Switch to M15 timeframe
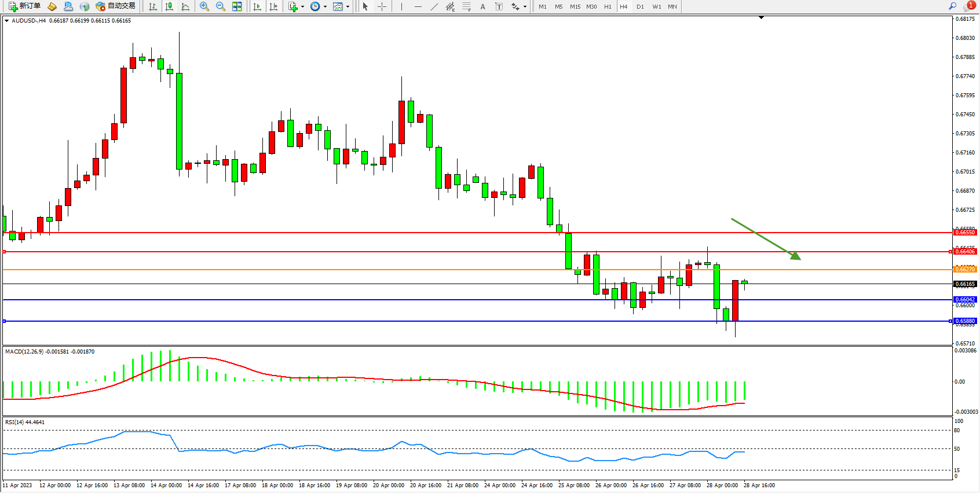Screen dimensions: 980x493 (575, 6)
